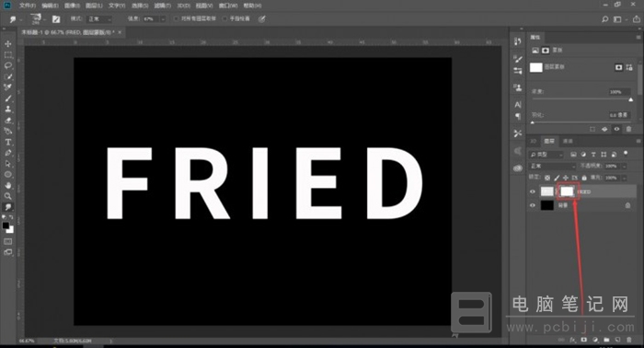Open the Layer menu
This screenshot has height=348, width=644.
(94, 6)
